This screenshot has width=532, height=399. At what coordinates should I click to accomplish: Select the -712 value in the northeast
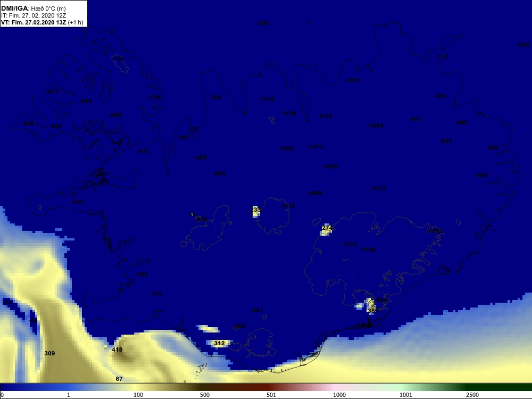pyautogui.click(x=442, y=57)
